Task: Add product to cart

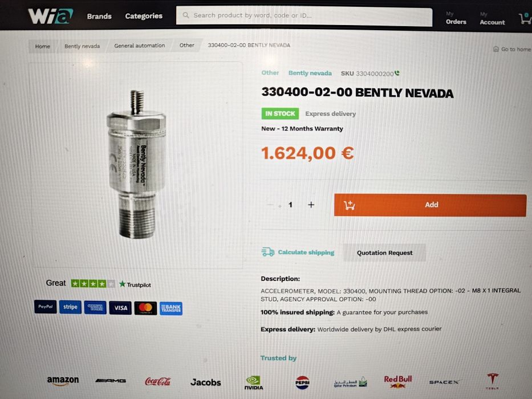Action: pos(430,205)
